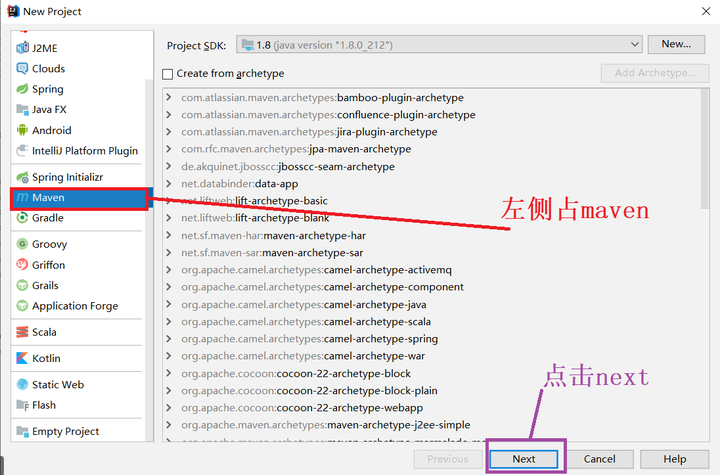The height and width of the screenshot is (475, 720).
Task: Click the Scala icon
Action: [22, 332]
